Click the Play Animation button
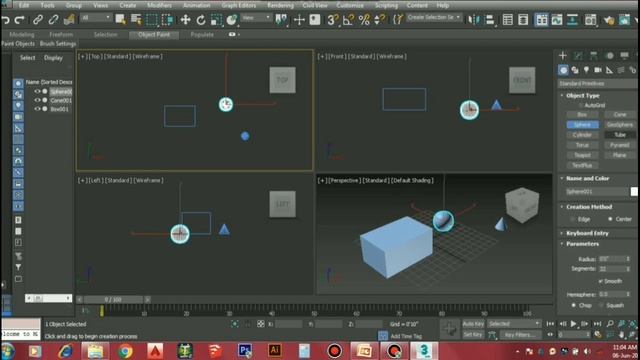 (573, 324)
